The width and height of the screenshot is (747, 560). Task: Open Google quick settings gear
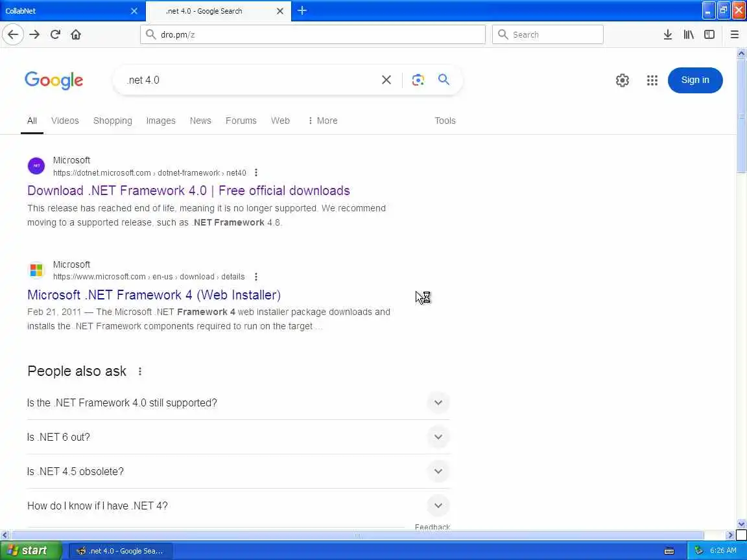[622, 80]
